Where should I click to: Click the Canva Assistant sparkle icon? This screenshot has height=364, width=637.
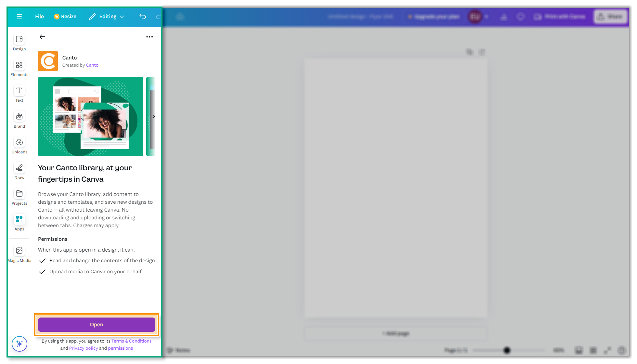coord(19,344)
